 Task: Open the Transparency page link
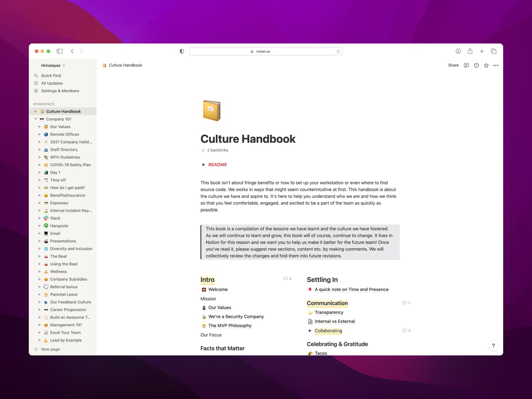pos(329,313)
